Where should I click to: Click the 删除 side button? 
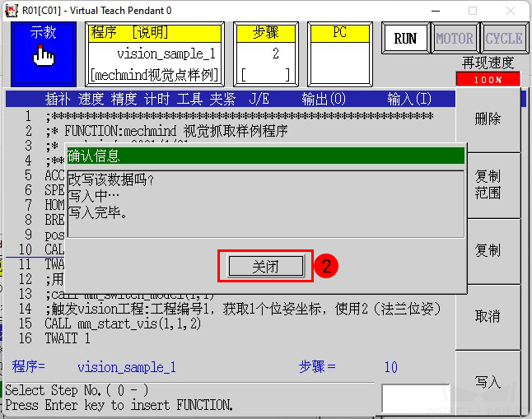(x=488, y=119)
